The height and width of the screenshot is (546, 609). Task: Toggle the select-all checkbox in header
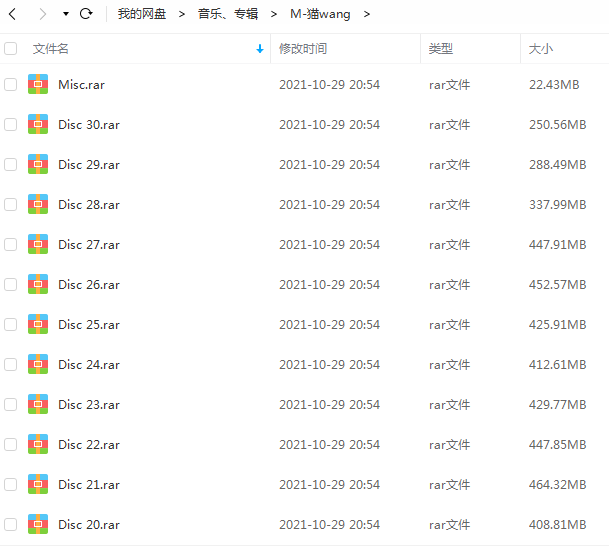coord(11,48)
